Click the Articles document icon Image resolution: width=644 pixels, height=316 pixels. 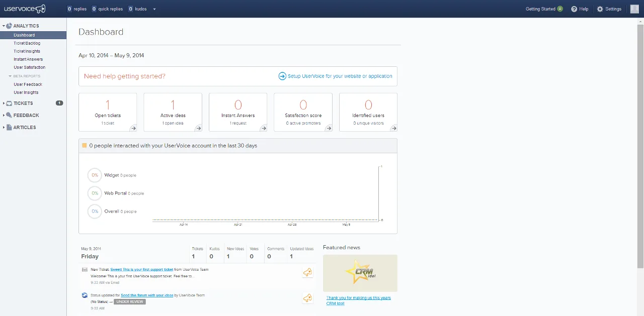(x=9, y=128)
